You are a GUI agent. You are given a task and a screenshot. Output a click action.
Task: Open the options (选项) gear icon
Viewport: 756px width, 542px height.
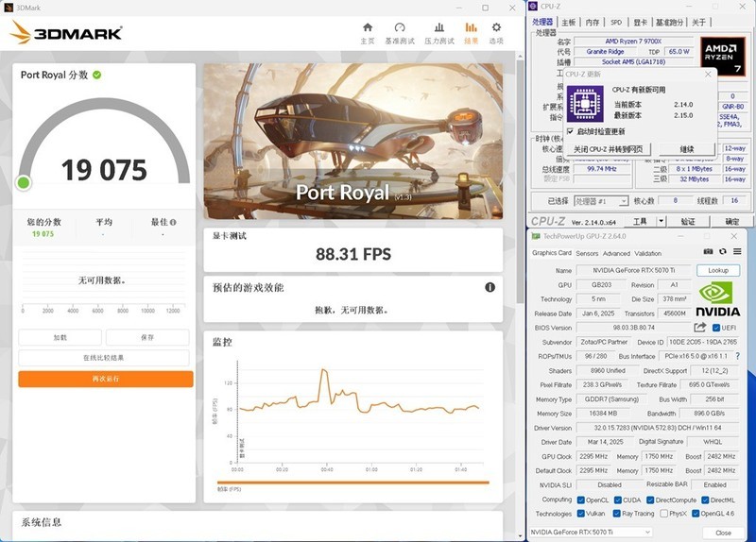pyautogui.click(x=496, y=27)
